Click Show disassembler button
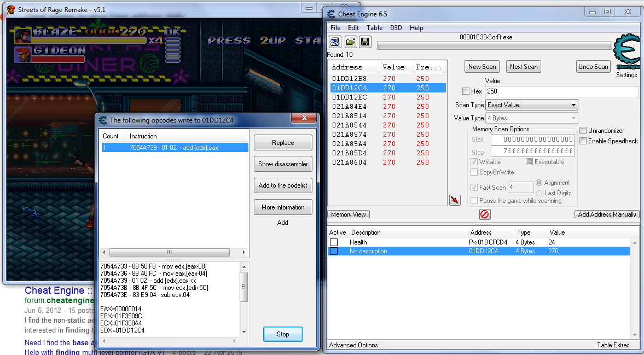 (283, 164)
